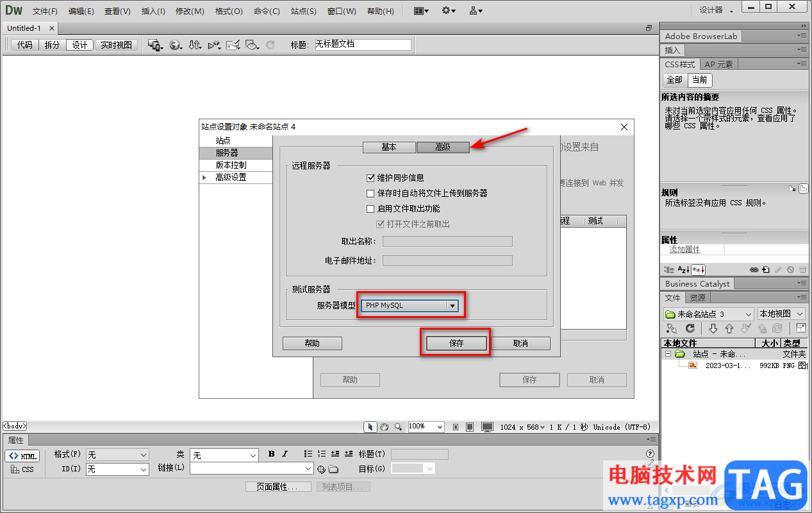
Task: Click the preview in browser globe icon
Action: tap(176, 45)
